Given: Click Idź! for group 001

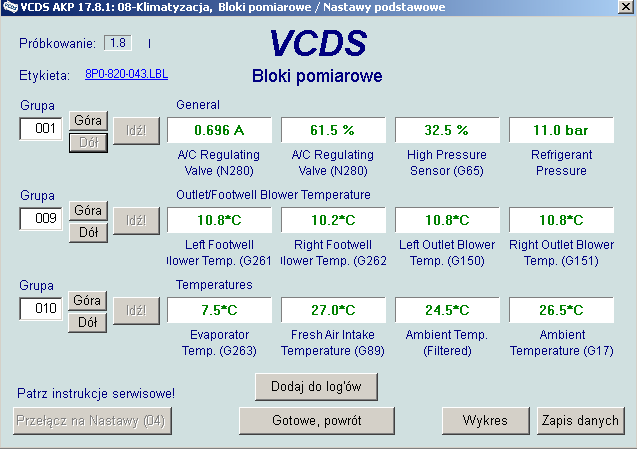Looking at the screenshot, I should [x=136, y=131].
